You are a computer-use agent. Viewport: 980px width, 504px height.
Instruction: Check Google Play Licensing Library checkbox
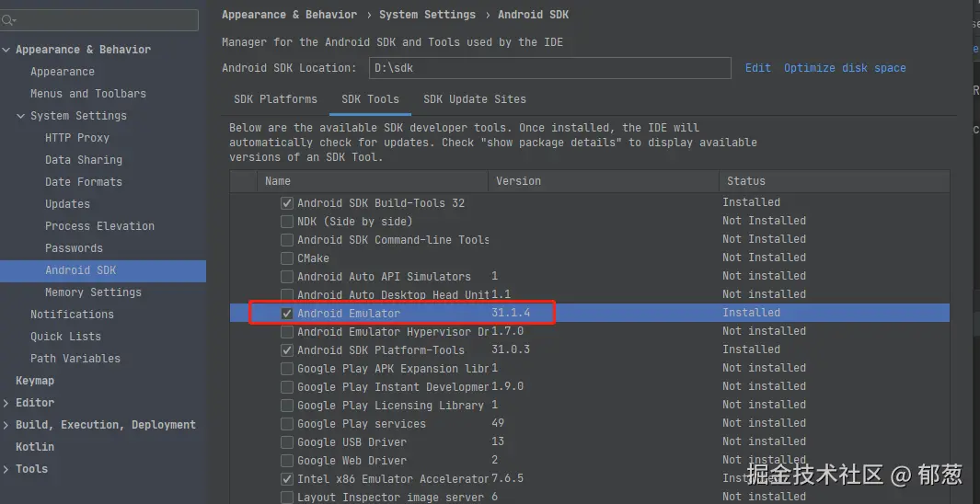287,406
